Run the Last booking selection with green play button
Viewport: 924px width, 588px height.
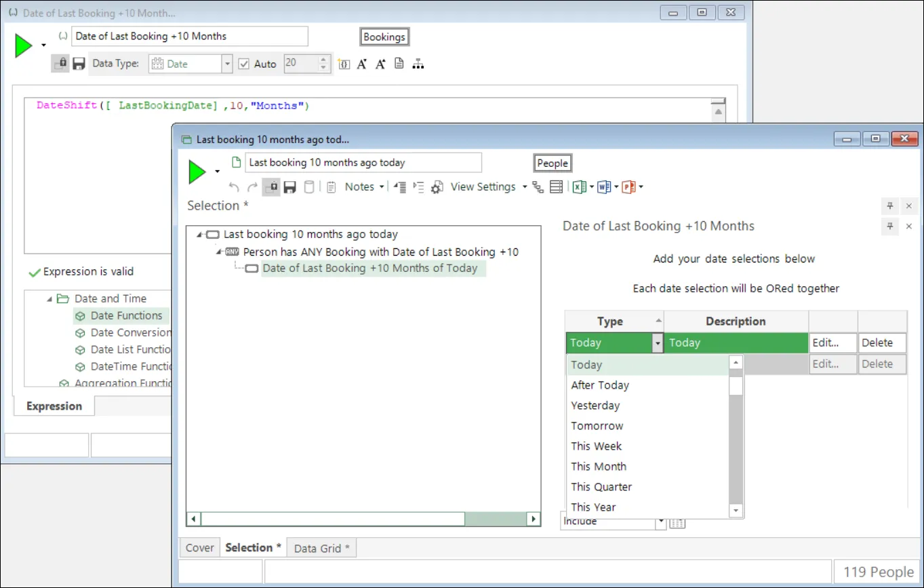point(197,172)
